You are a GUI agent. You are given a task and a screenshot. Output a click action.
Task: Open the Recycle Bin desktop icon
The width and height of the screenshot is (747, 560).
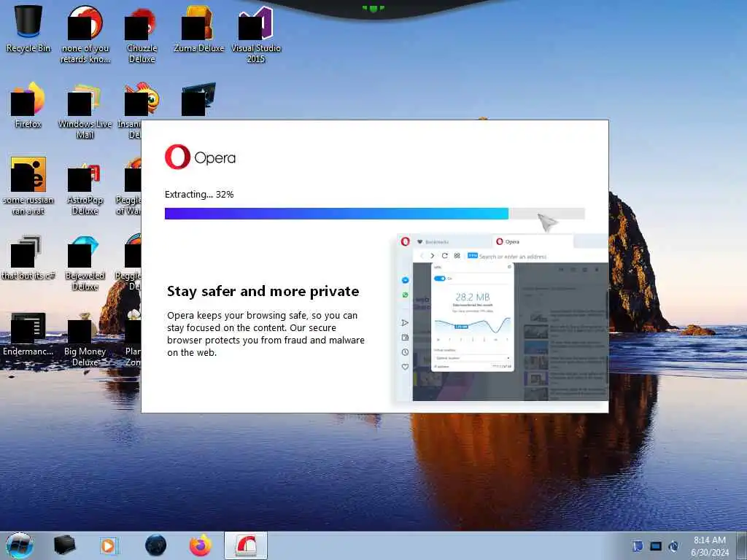click(x=28, y=28)
